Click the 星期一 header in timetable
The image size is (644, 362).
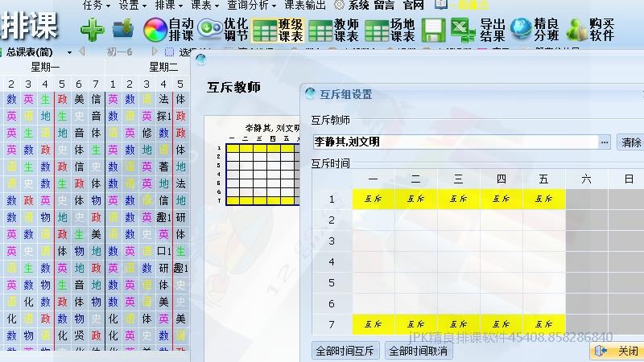pos(45,67)
